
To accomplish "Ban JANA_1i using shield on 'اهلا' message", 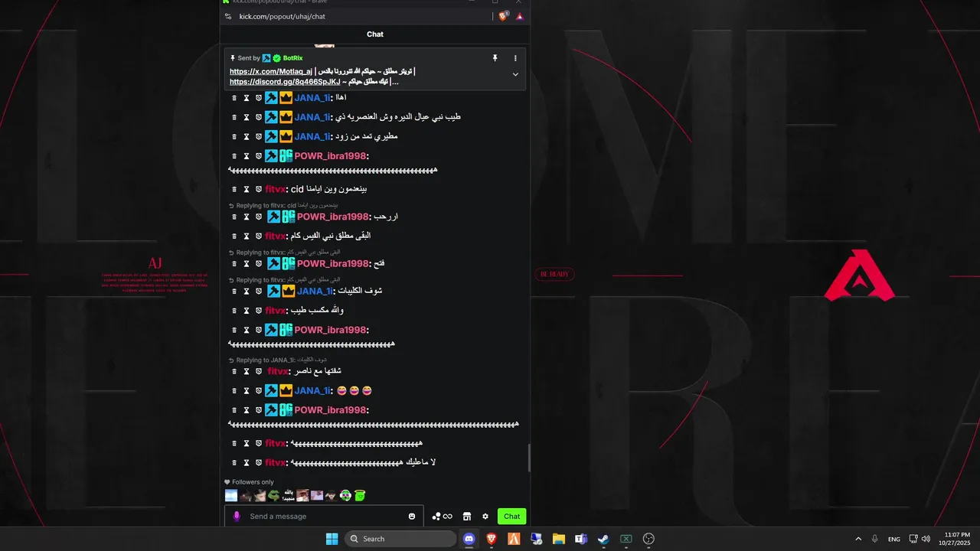I will pyautogui.click(x=259, y=98).
